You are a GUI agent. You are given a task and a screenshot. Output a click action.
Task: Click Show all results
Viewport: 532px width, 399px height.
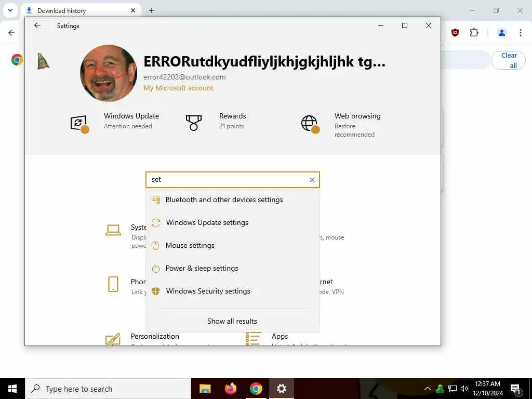point(232,321)
